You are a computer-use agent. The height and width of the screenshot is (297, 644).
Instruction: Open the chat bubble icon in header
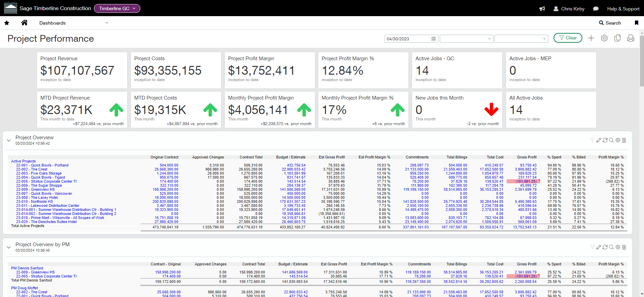596,9
